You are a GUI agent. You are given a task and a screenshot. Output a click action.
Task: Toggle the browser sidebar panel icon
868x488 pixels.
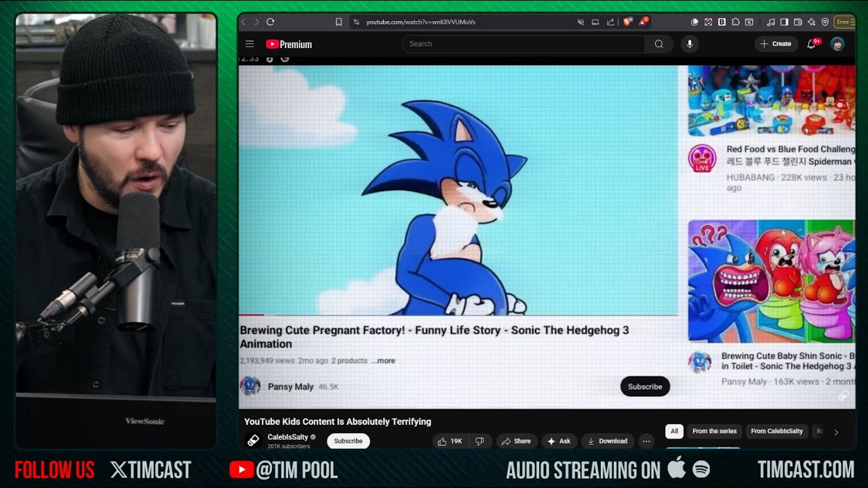(784, 22)
